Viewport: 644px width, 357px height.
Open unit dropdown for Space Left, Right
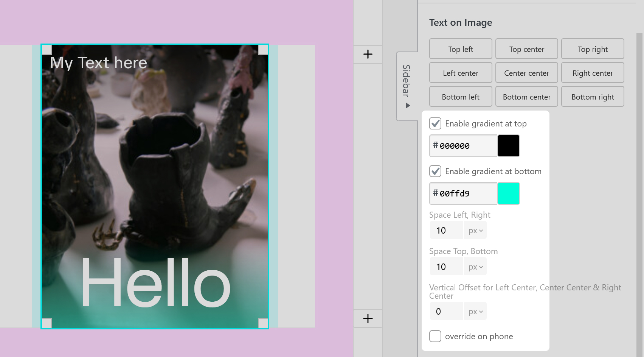click(x=475, y=231)
